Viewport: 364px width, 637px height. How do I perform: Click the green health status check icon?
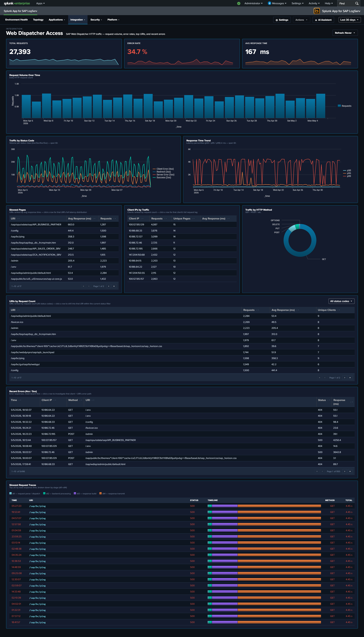click(x=238, y=3)
